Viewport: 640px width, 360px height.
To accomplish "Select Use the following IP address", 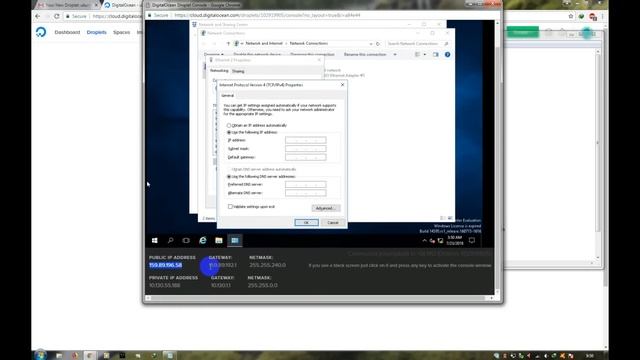I will click(252, 132).
